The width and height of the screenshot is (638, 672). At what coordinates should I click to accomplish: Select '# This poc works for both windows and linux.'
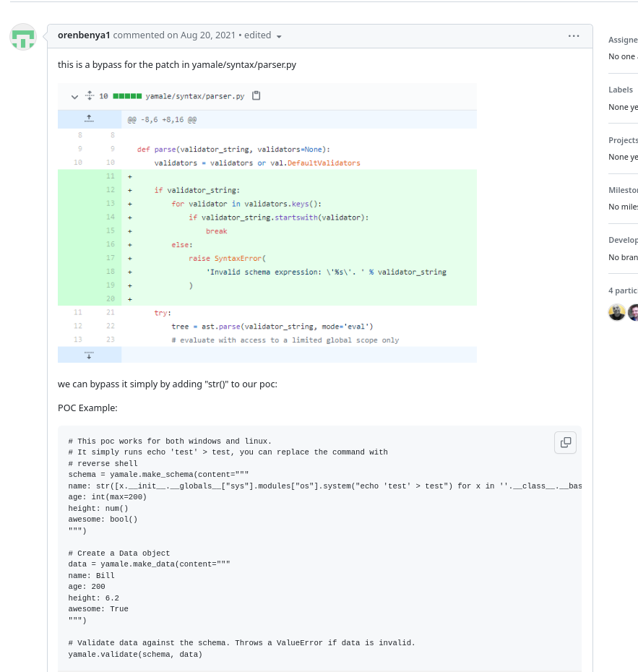coord(170,441)
